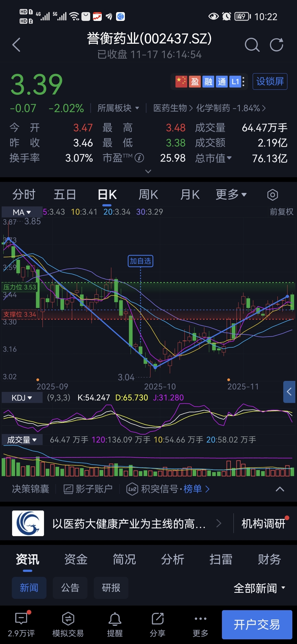Open the 扫雷 risk scan tab

221,560
